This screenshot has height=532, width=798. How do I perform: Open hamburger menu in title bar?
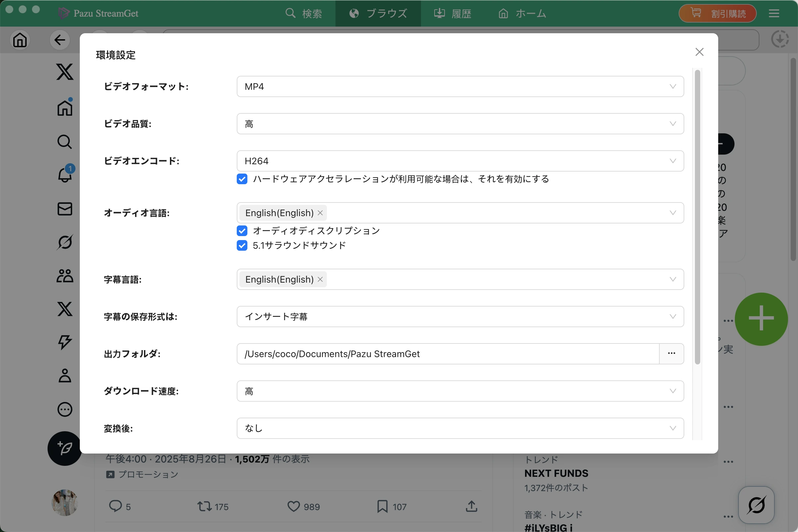(x=774, y=13)
